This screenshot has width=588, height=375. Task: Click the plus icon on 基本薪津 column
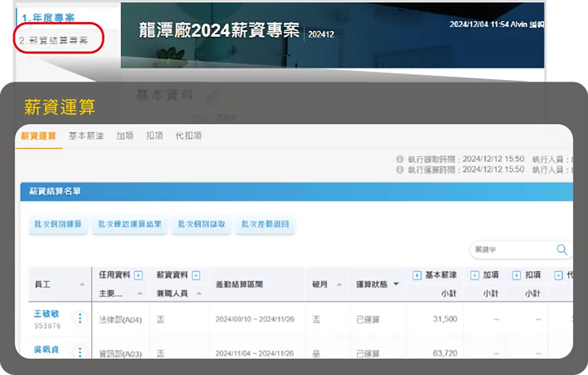(x=416, y=274)
